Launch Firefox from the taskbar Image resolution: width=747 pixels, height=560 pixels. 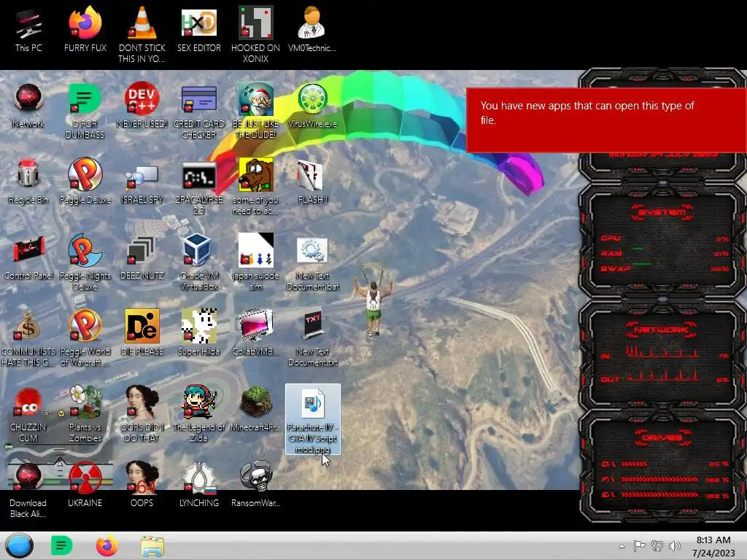pos(107,545)
